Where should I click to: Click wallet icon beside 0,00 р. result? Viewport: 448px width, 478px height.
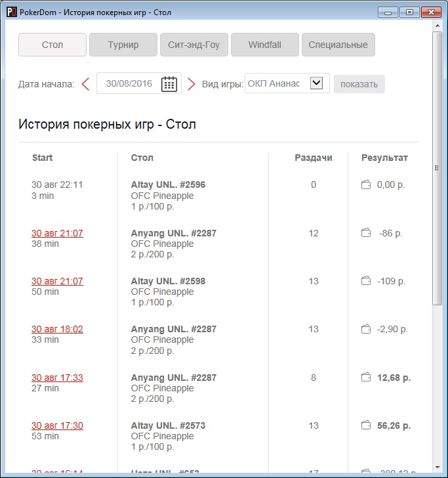tap(366, 185)
